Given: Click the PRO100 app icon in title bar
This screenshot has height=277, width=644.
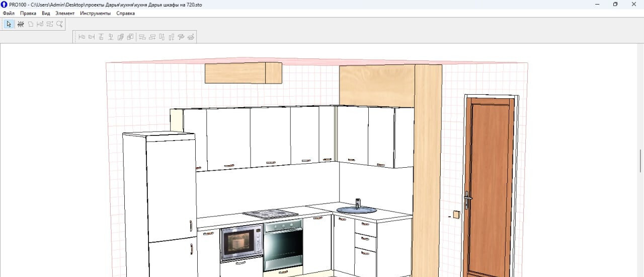Looking at the screenshot, I should pos(4,4).
